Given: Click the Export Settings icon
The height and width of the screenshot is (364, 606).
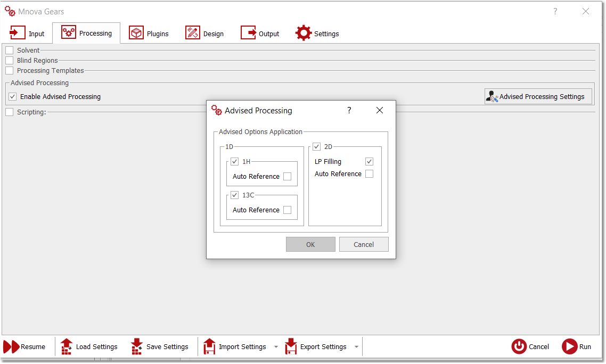Looking at the screenshot, I should pyautogui.click(x=291, y=346).
